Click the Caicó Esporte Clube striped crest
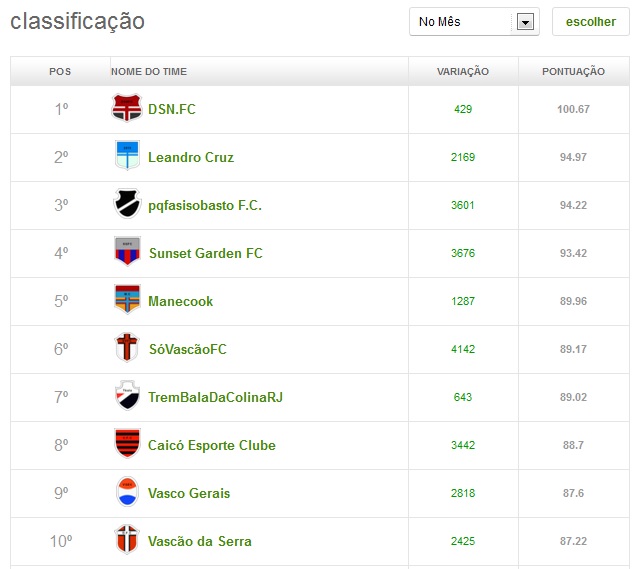Screen dimensions: 640x569 click(127, 445)
